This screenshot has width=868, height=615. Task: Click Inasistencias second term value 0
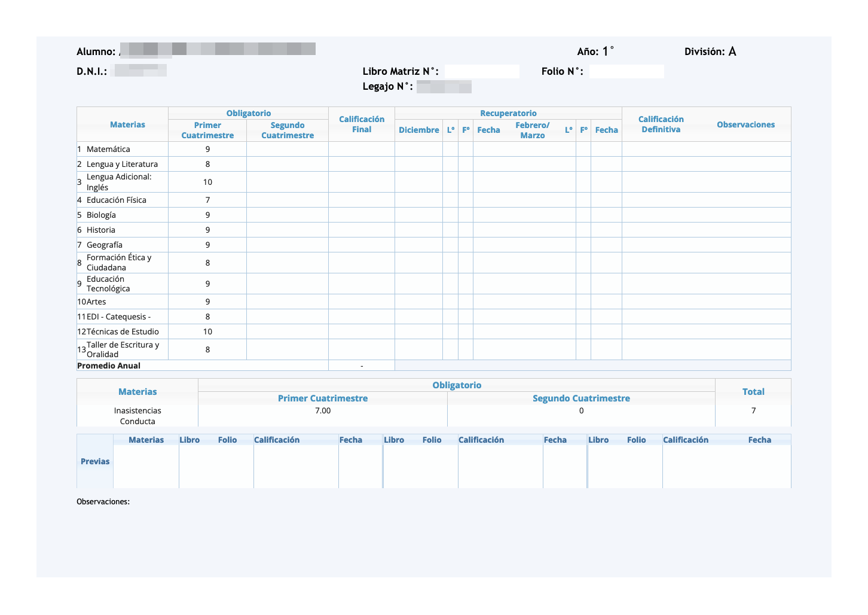[581, 410]
